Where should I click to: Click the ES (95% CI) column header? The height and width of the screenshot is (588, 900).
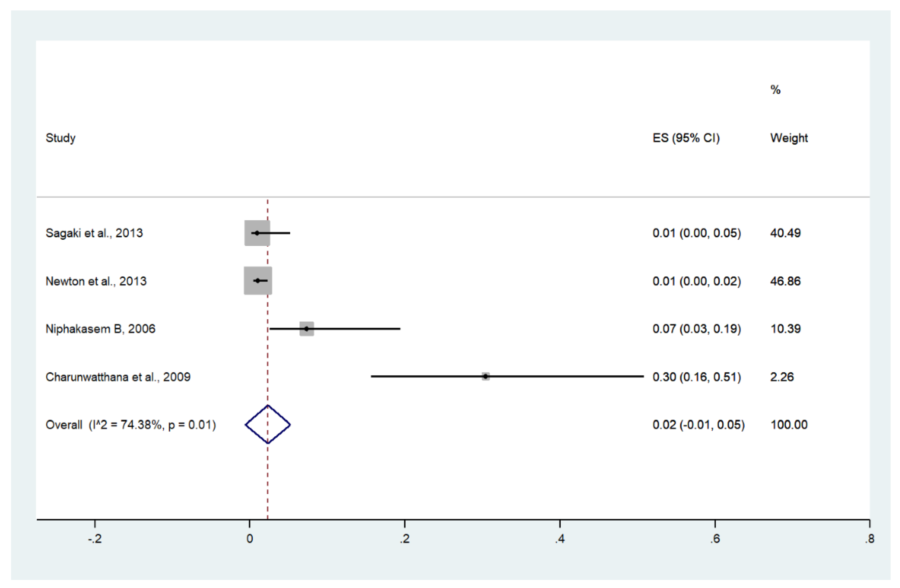686,138
